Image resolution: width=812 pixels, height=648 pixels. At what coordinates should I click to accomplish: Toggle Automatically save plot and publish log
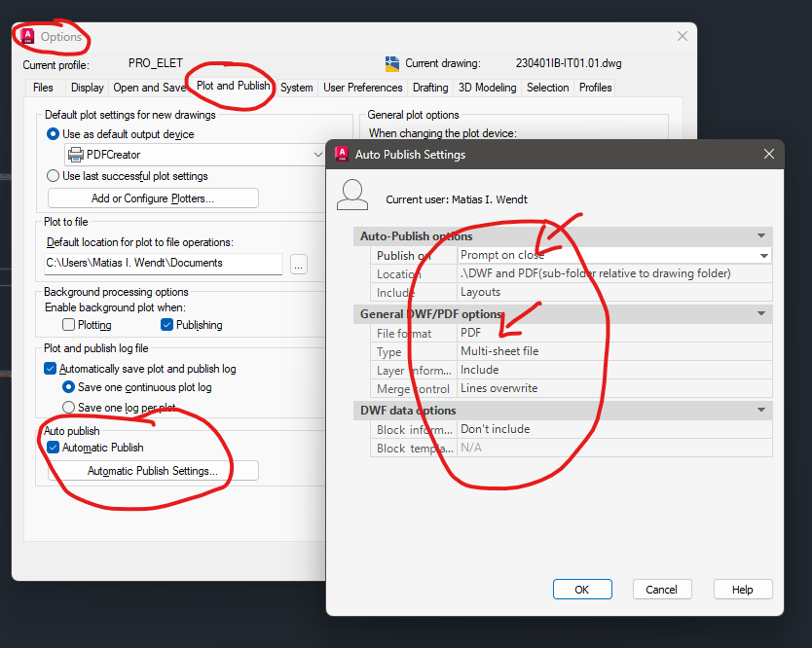(x=51, y=369)
